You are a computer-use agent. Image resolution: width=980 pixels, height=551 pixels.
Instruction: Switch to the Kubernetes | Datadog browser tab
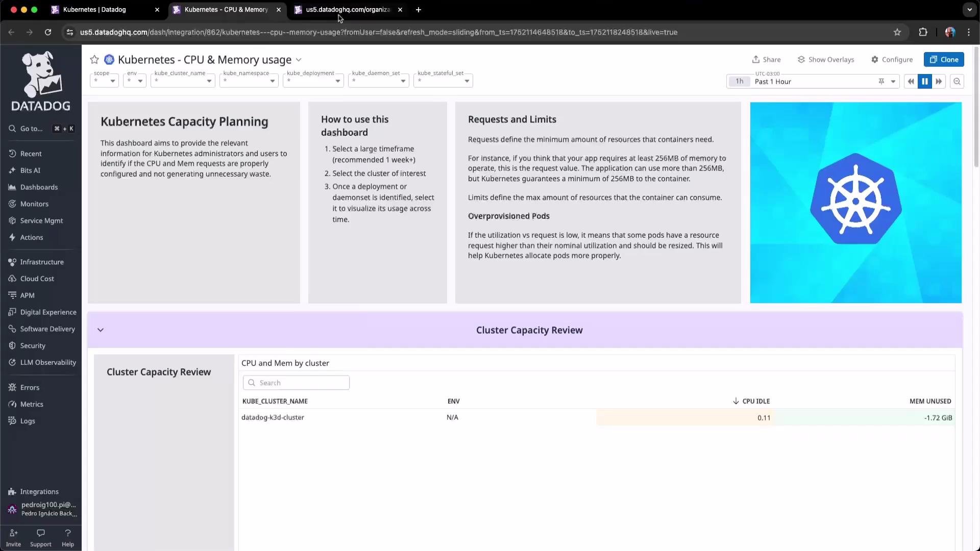105,10
